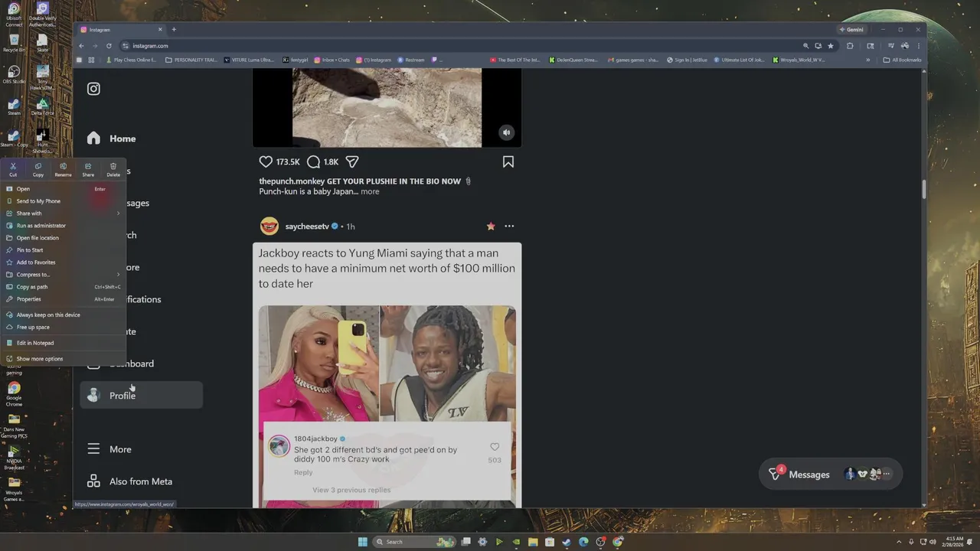The image size is (980, 551).
Task: Select Open file location
Action: pos(63,238)
